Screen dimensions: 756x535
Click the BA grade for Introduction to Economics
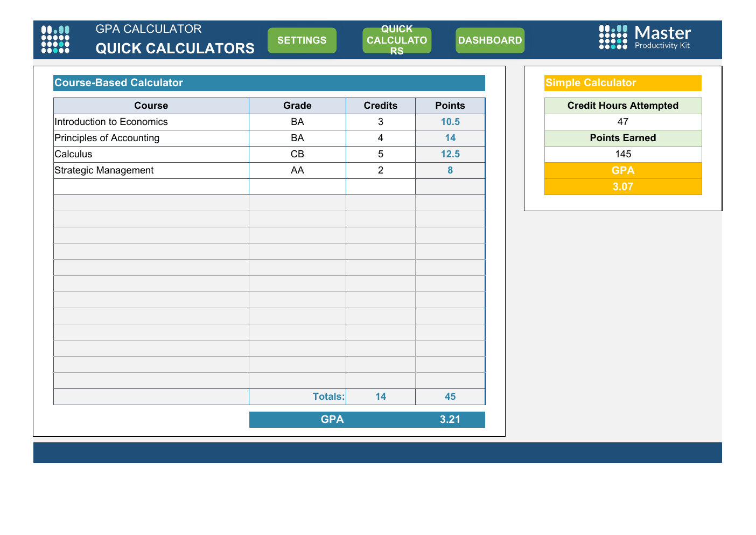point(297,122)
